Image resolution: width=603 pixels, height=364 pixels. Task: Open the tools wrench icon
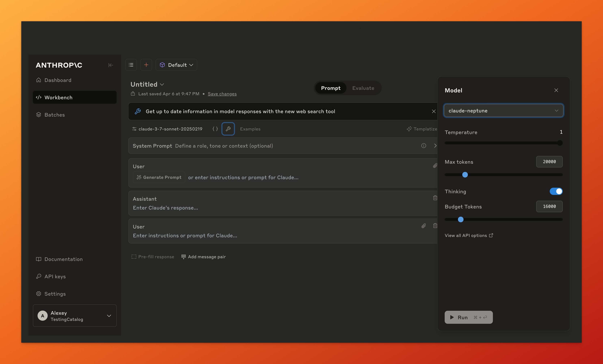point(228,129)
